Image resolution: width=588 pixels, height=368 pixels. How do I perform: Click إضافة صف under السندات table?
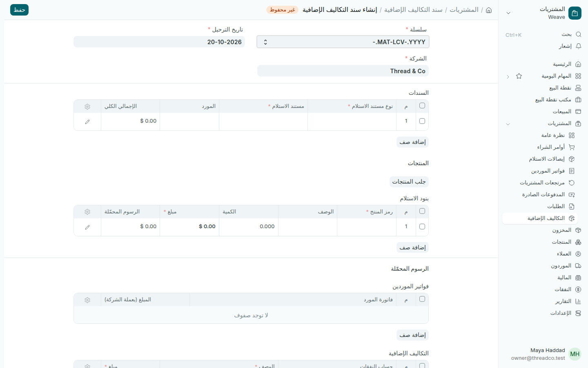413,142
